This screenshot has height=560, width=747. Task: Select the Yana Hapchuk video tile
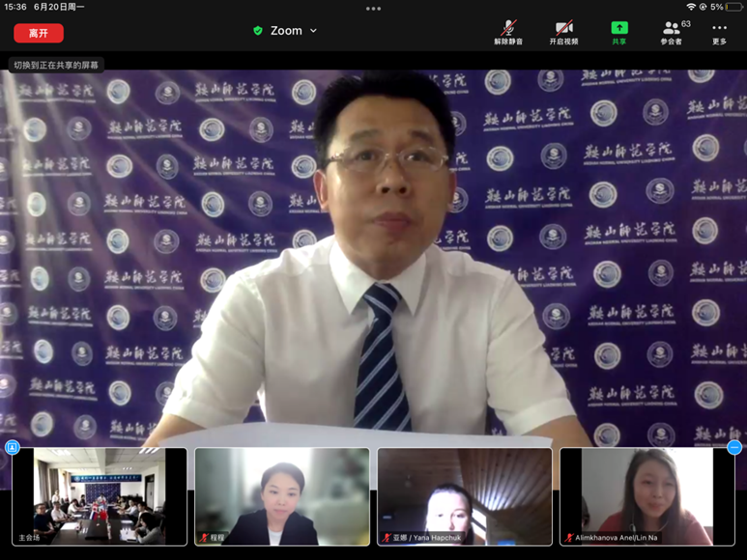[x=464, y=495]
